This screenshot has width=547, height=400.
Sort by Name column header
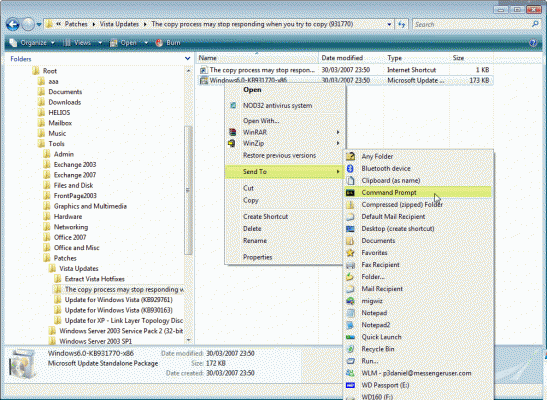point(257,58)
